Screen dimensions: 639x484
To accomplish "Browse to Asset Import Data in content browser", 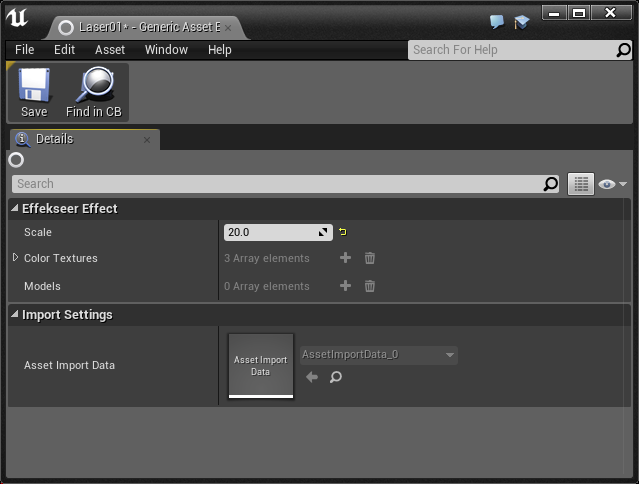I will [335, 377].
